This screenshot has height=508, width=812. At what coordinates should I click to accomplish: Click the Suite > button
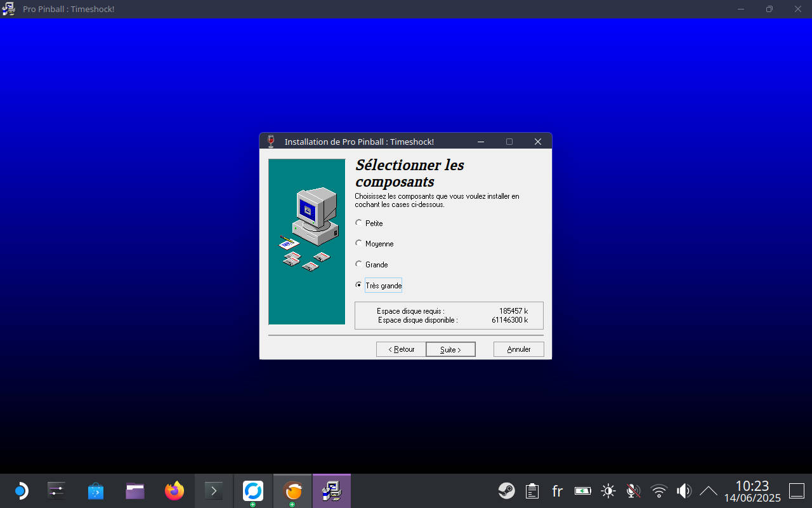[x=450, y=349]
